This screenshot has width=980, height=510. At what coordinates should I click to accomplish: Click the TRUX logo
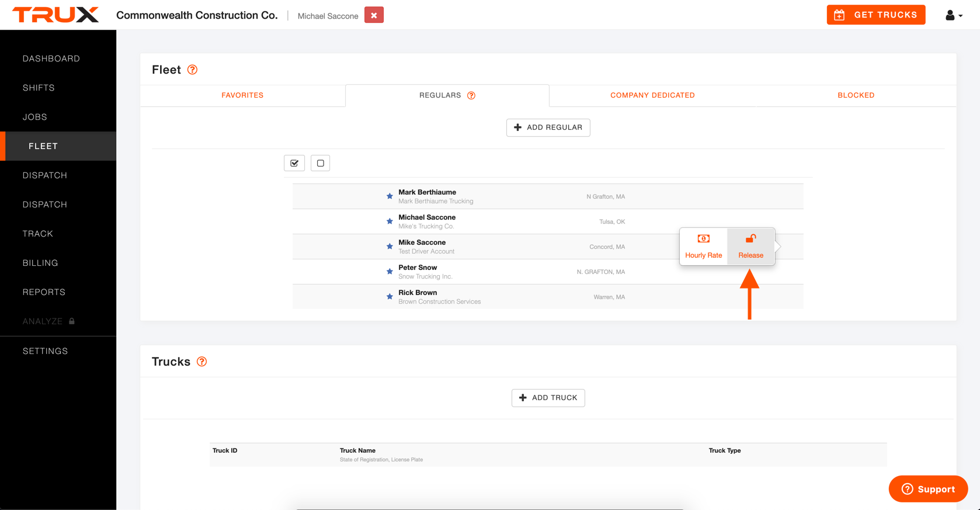pyautogui.click(x=55, y=15)
